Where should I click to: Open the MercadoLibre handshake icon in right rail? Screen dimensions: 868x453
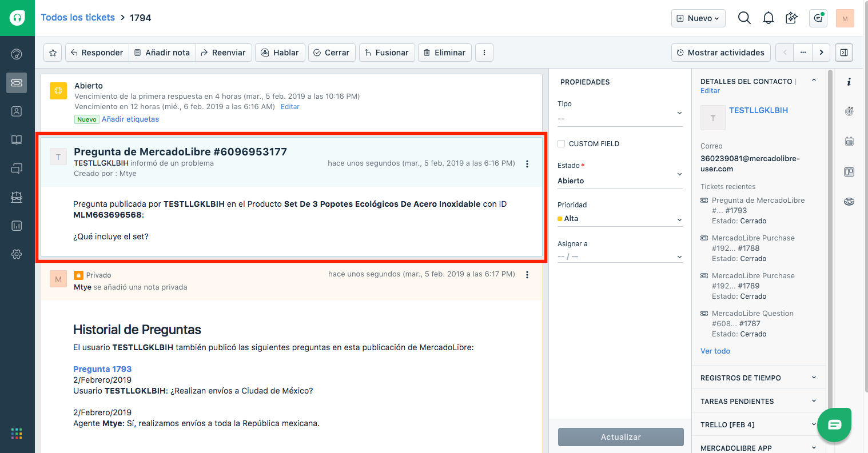(849, 201)
